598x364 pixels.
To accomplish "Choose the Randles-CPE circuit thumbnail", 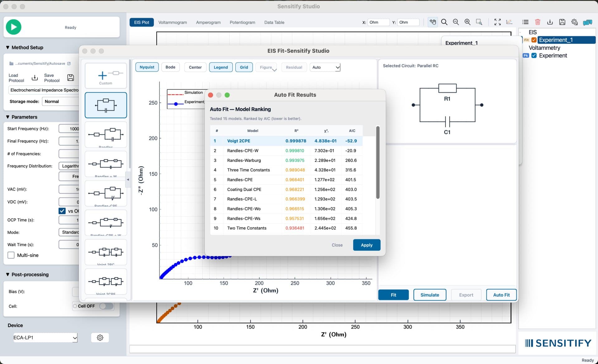I will 106,193.
